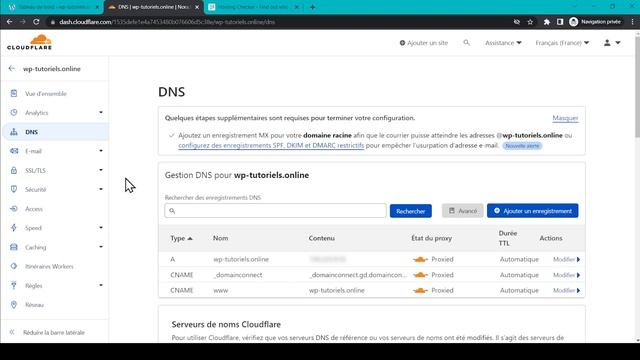The image size is (640, 360).
Task: Expand the E-mail submenu arrow
Action: click(x=101, y=151)
